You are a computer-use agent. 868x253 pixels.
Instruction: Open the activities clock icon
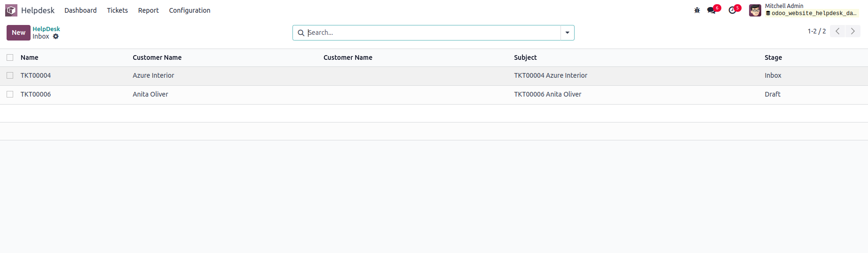coord(732,10)
